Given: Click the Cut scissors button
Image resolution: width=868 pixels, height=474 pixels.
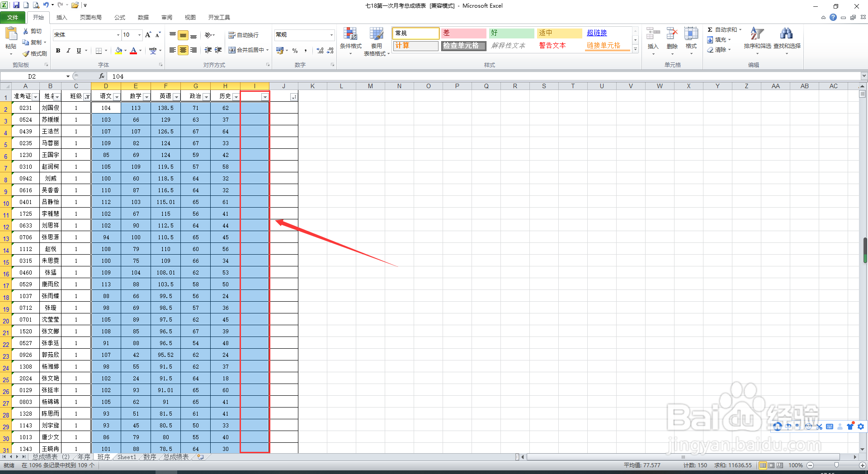Looking at the screenshot, I should coord(33,31).
